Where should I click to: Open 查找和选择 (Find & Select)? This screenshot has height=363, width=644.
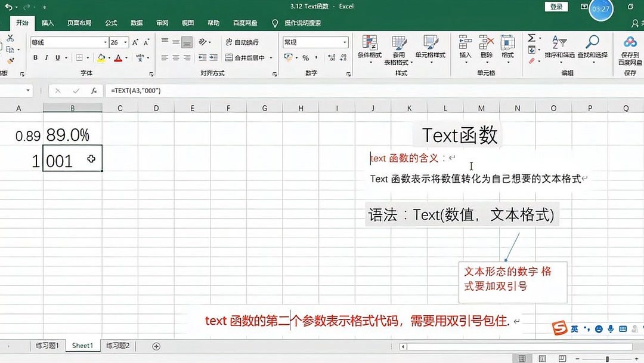593,51
